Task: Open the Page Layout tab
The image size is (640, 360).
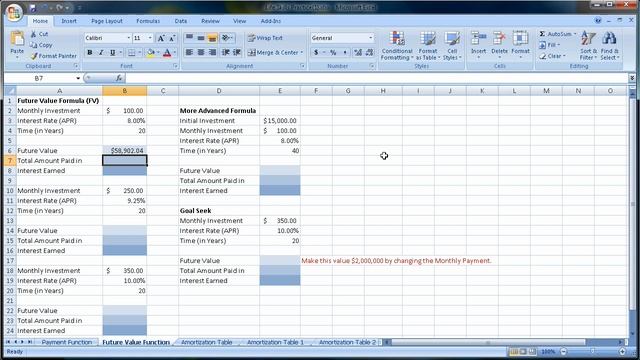Action: (107, 21)
